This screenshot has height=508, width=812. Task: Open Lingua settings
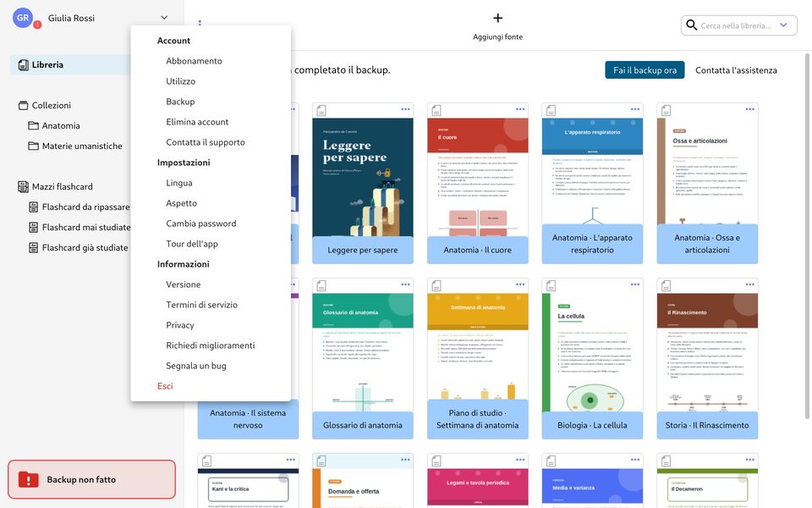178,183
